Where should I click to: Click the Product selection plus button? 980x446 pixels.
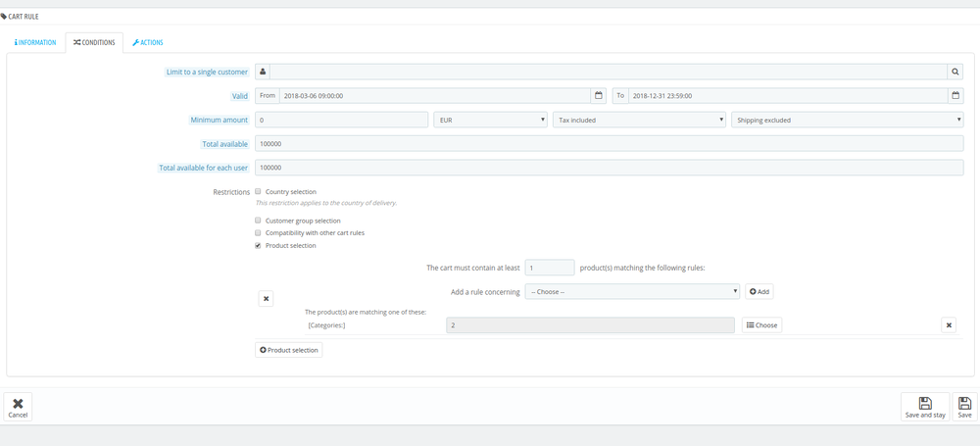(289, 350)
